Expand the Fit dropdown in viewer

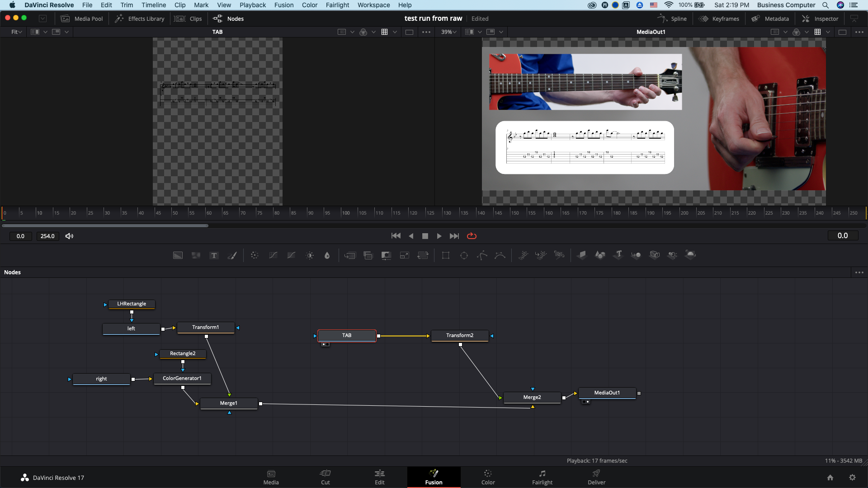(x=16, y=32)
